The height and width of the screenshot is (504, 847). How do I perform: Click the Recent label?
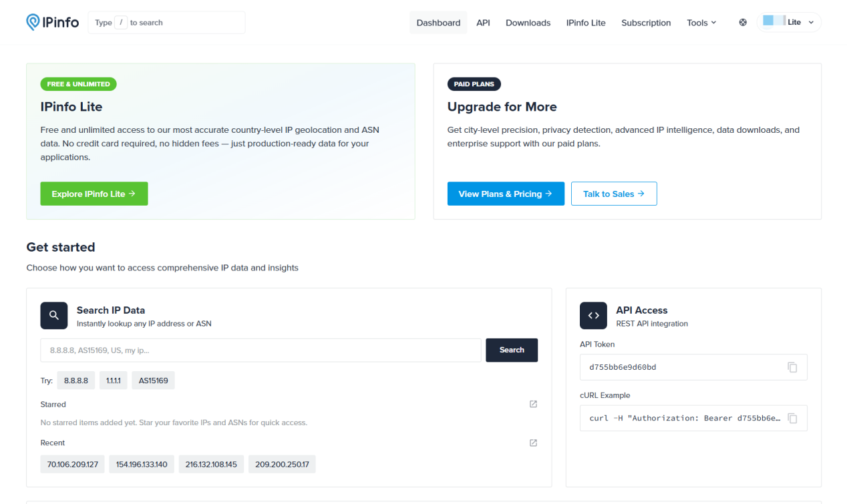(53, 443)
